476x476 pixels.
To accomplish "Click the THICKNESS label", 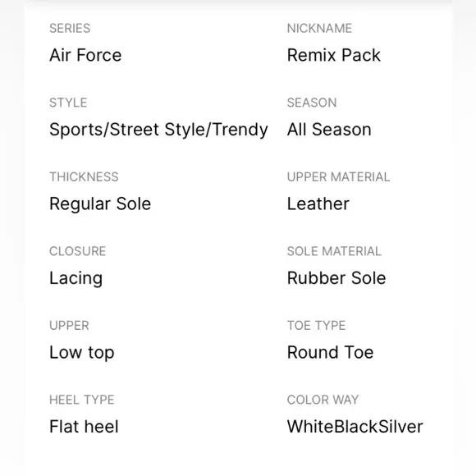I will tap(84, 177).
